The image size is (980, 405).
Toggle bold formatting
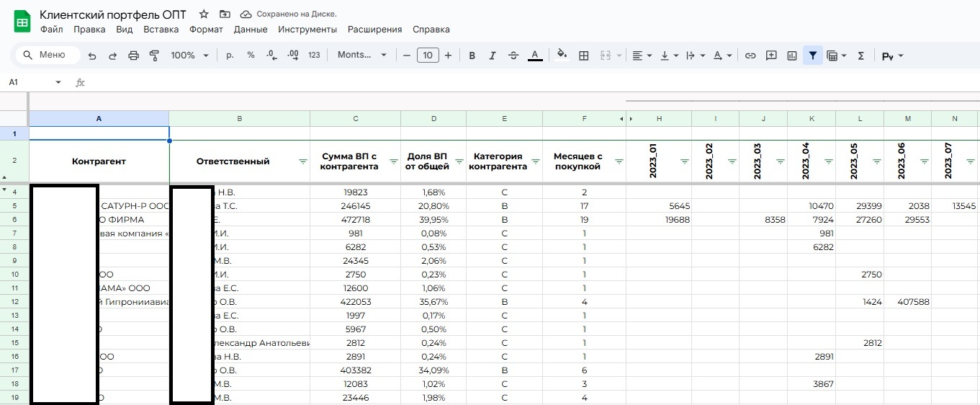click(x=472, y=55)
